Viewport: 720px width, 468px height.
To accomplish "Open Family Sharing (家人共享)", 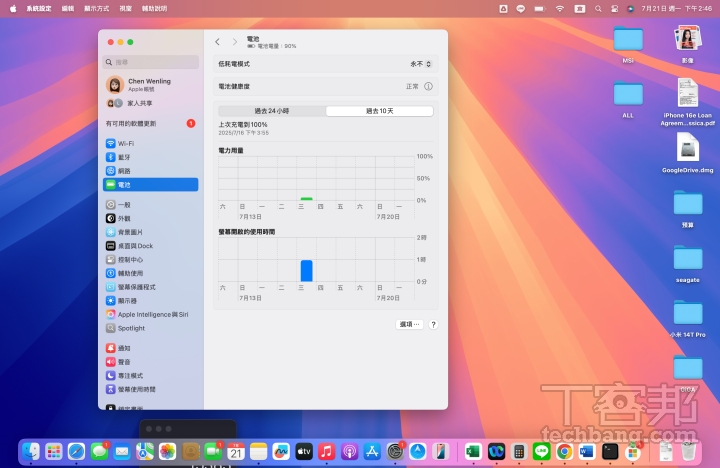I will [x=151, y=103].
